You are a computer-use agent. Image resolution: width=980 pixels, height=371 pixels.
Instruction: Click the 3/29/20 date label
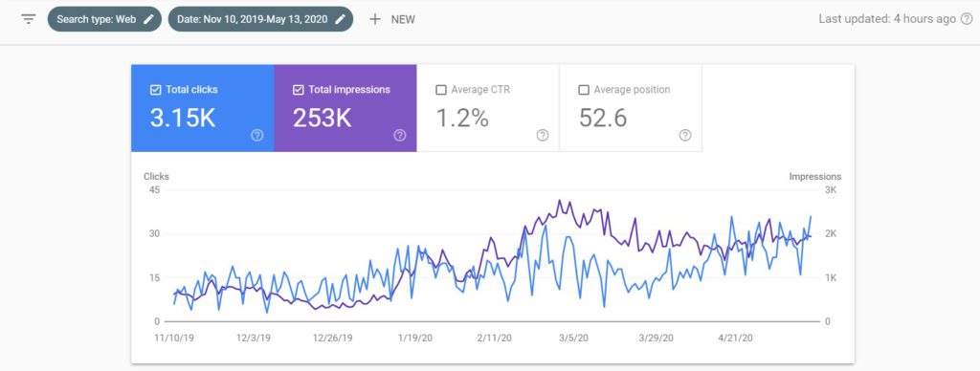point(656,338)
